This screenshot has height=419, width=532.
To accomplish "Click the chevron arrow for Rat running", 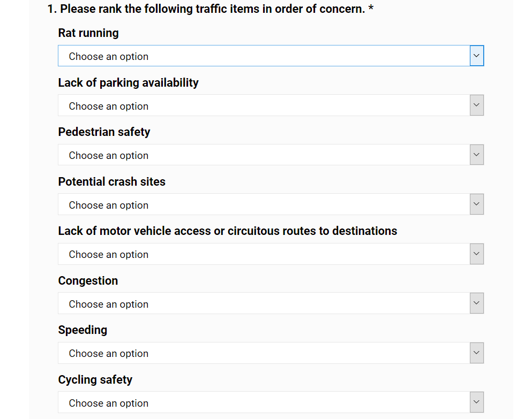I will click(x=477, y=56).
